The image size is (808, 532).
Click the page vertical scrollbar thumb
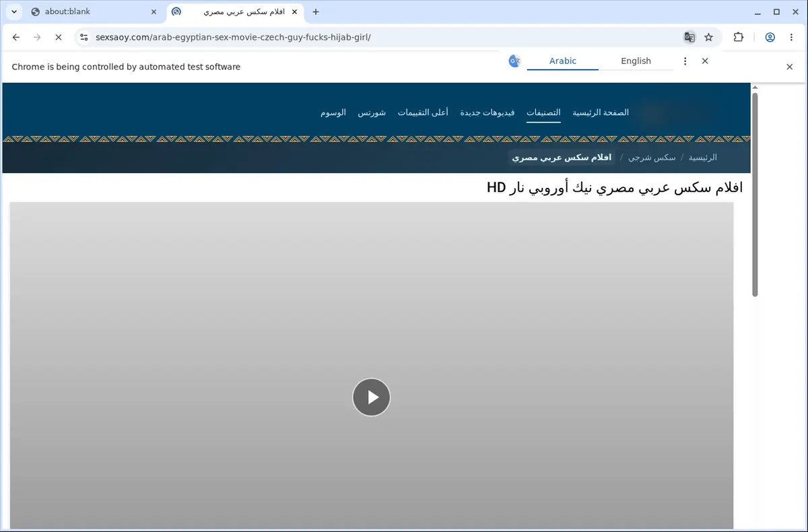click(755, 195)
